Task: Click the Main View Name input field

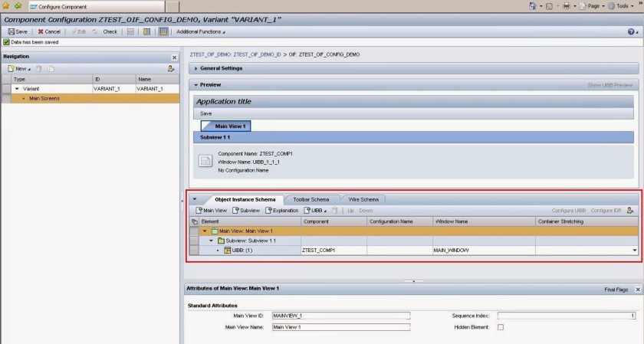Action: 341,326
